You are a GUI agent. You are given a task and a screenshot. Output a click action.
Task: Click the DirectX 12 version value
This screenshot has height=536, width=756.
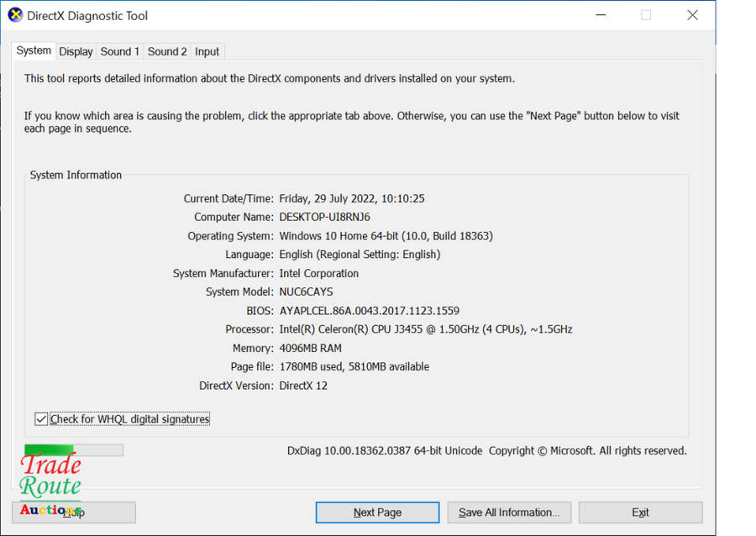pyautogui.click(x=303, y=386)
